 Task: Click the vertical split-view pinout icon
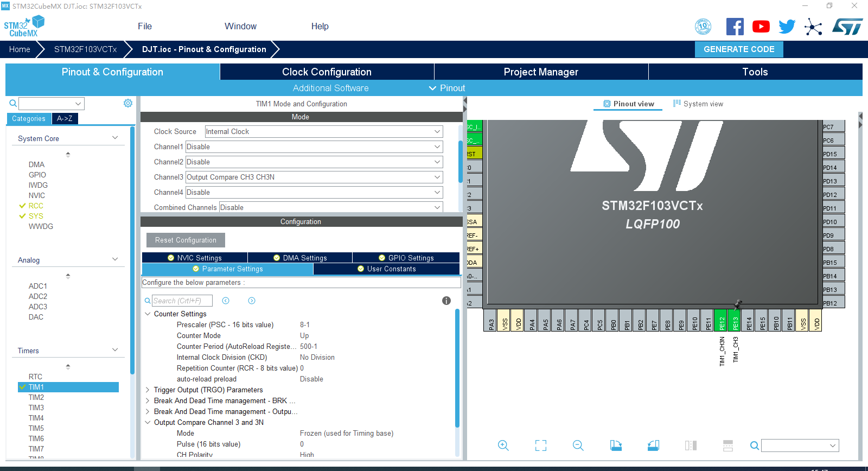tap(691, 445)
